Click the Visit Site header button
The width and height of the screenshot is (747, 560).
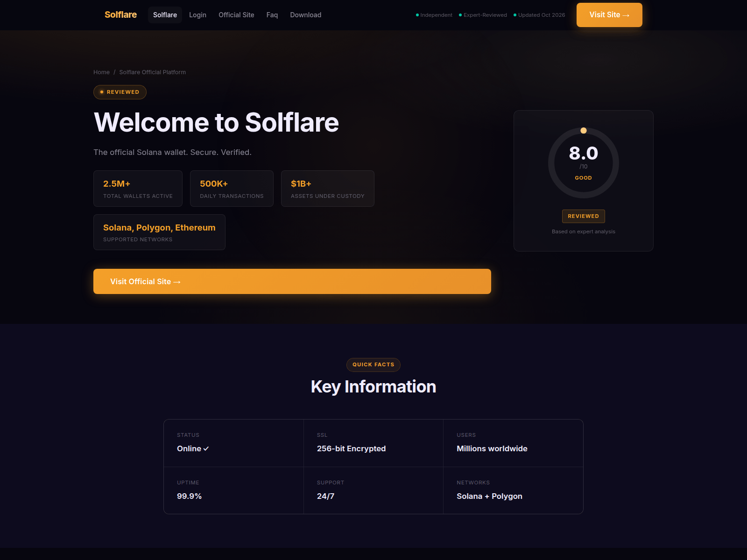pos(609,15)
